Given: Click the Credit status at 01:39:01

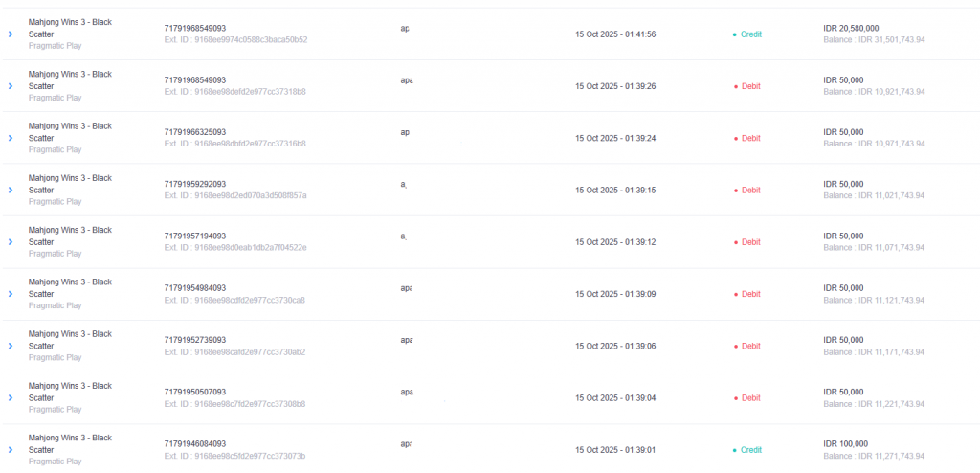Looking at the screenshot, I should (749, 449).
